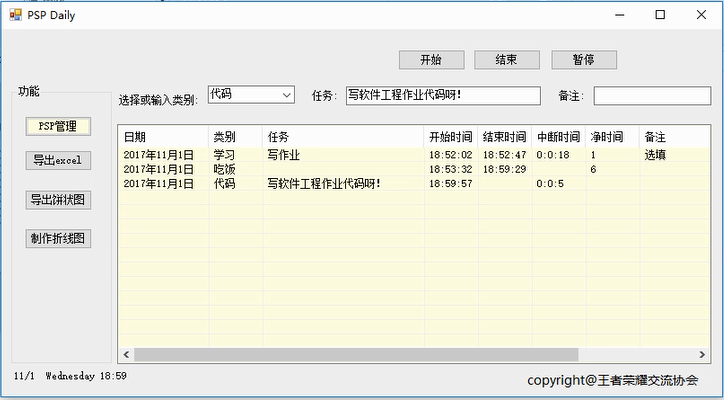The width and height of the screenshot is (724, 400).
Task: Click the 制作折线图 button
Action: (58, 238)
